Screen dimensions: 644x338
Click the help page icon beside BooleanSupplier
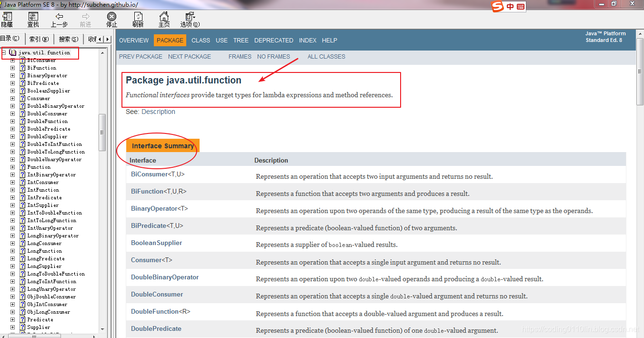22,91
